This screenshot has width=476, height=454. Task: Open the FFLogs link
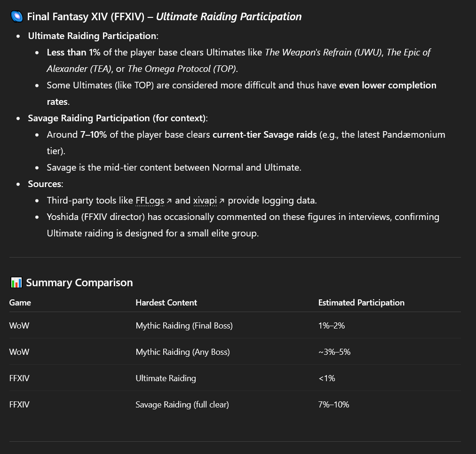[x=150, y=201]
